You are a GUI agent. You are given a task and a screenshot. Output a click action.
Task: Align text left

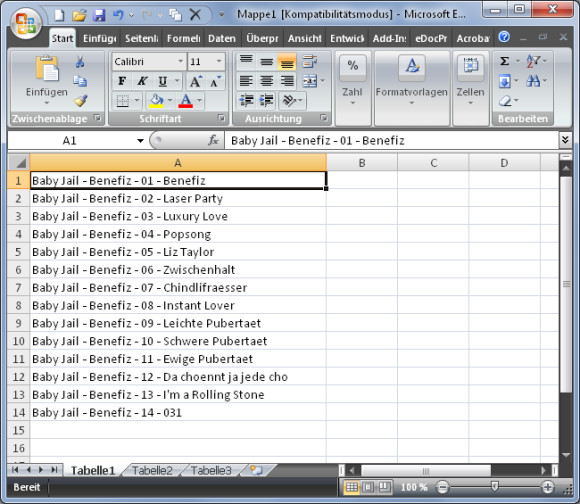click(x=246, y=80)
